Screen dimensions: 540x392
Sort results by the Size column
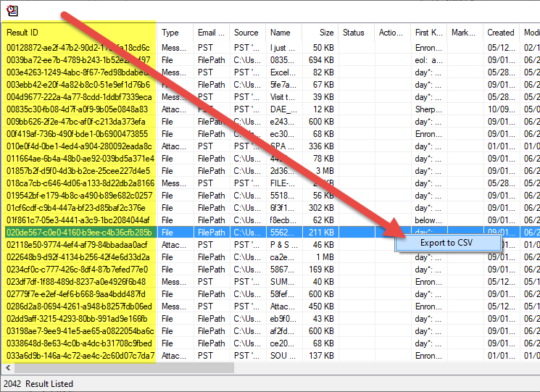320,33
